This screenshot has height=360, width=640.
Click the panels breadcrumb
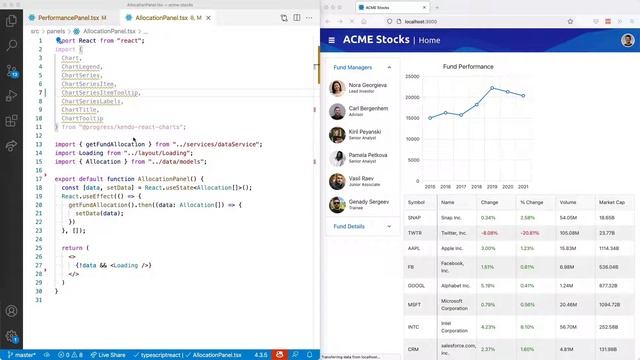pos(56,31)
